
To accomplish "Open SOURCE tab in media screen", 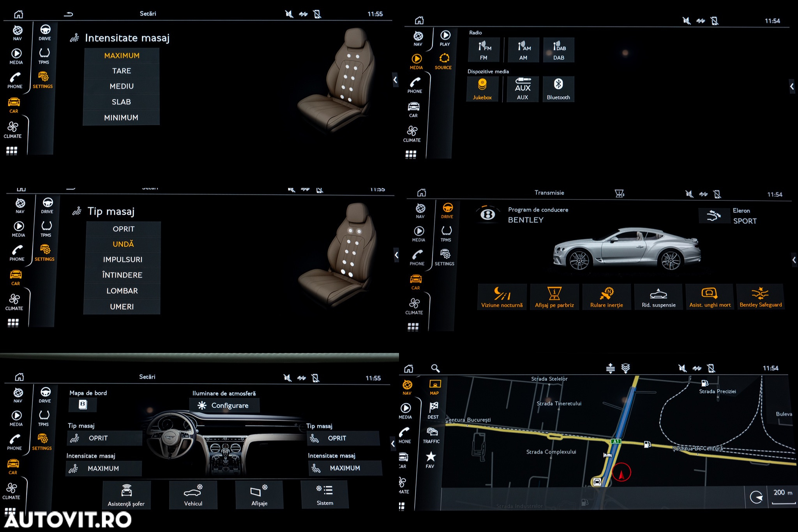I will click(x=443, y=62).
